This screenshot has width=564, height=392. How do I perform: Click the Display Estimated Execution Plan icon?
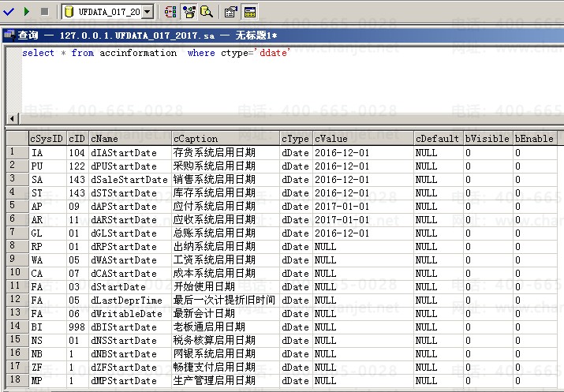point(171,12)
